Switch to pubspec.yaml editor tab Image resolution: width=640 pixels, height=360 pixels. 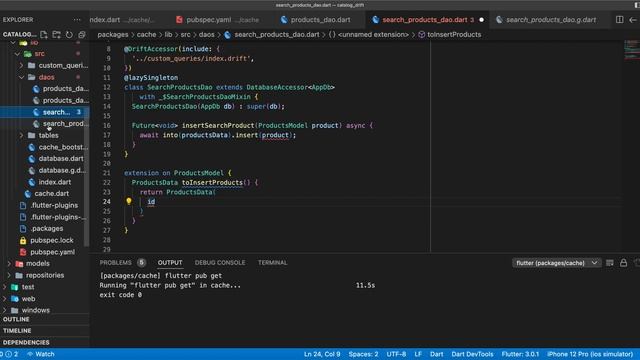218,20
